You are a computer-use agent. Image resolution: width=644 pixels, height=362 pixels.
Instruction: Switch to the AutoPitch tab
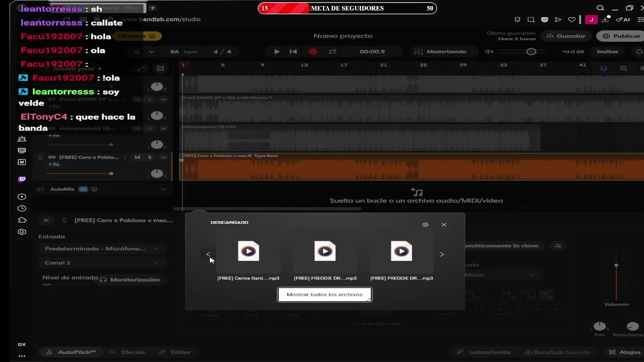click(71, 352)
